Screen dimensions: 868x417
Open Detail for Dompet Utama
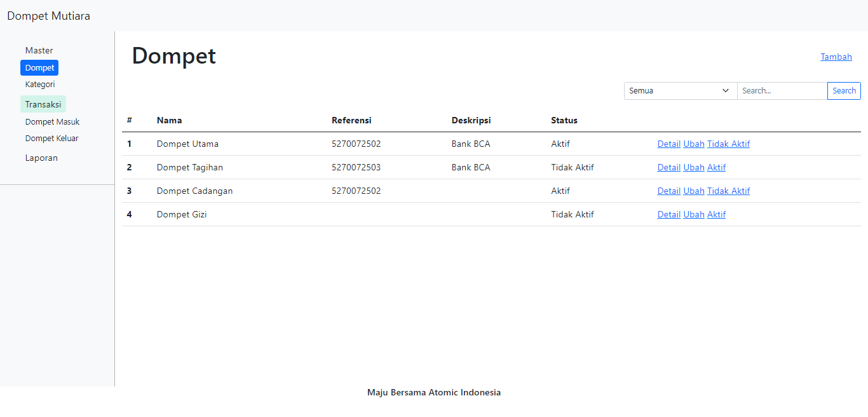[668, 144]
